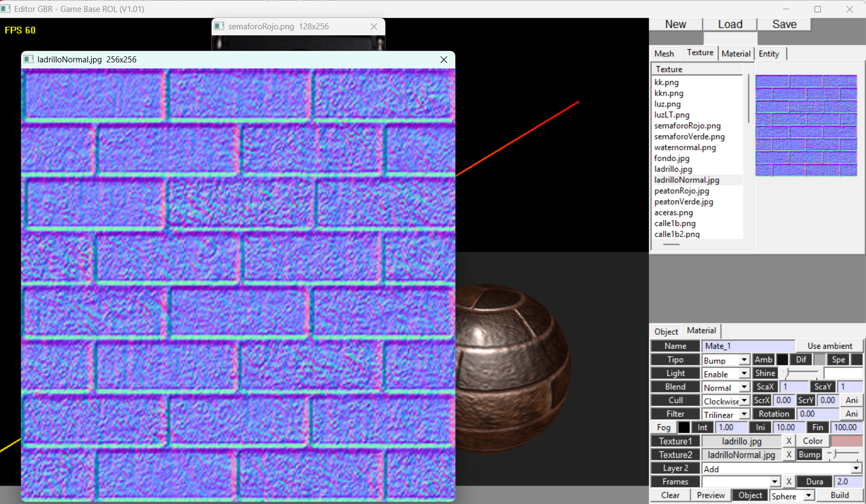
Task: Click the Load button
Action: click(x=730, y=24)
